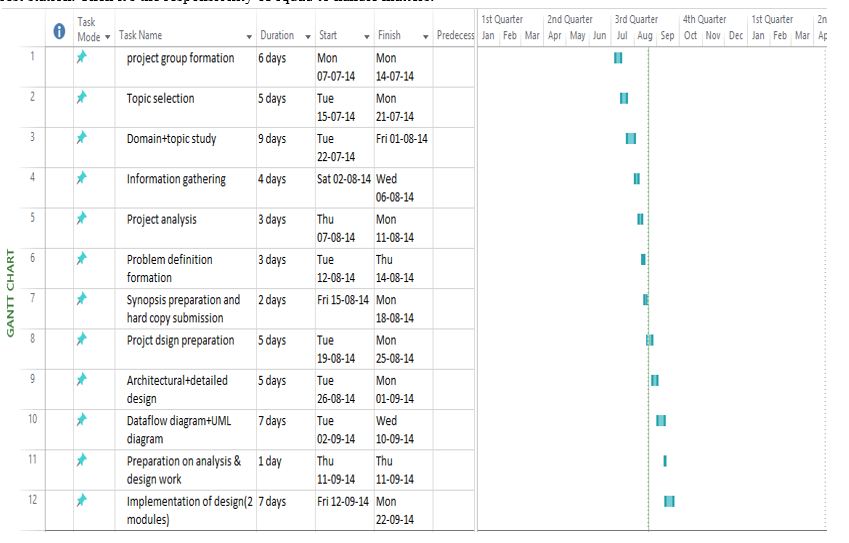Click the '3rd Quarter' timescale header

click(x=636, y=19)
